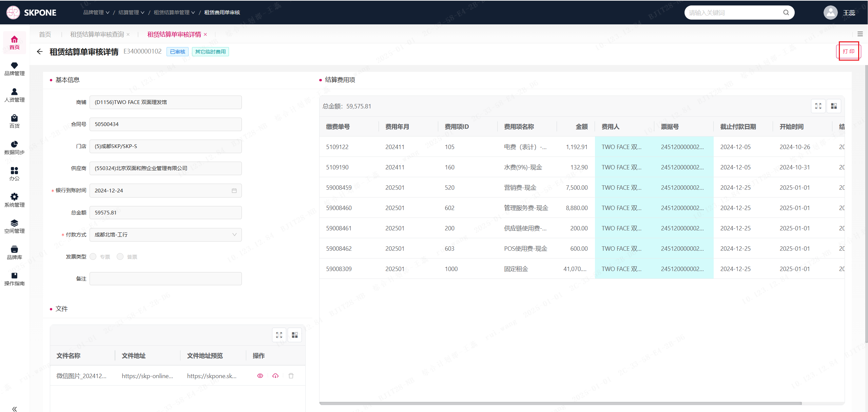868x412 pixels.
Task: Click the 门店 input field
Action: 166,146
